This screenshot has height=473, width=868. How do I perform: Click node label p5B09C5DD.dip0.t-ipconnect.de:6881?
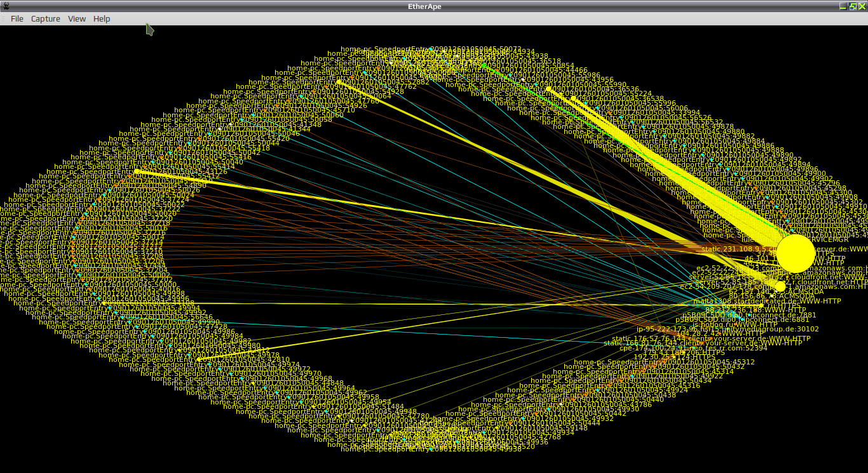coord(743,319)
